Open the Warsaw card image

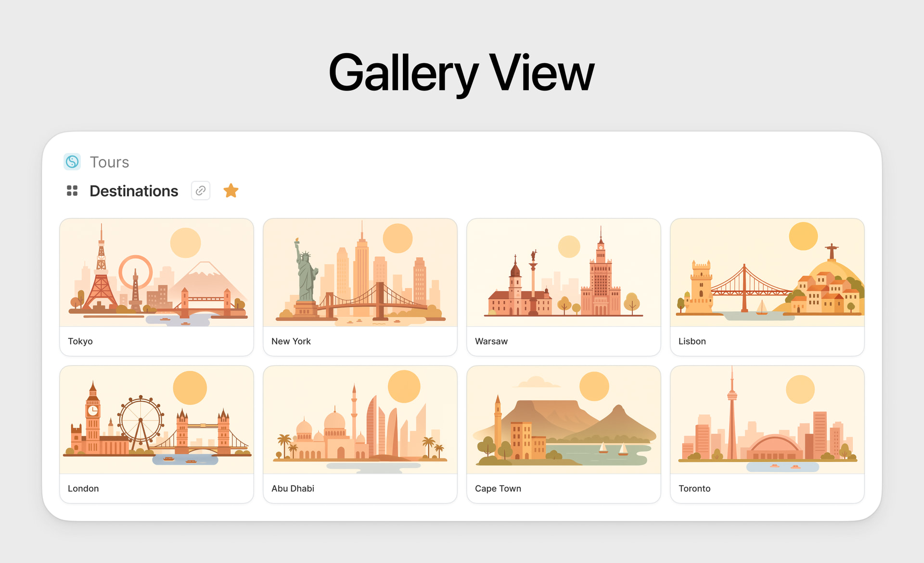[x=564, y=273]
